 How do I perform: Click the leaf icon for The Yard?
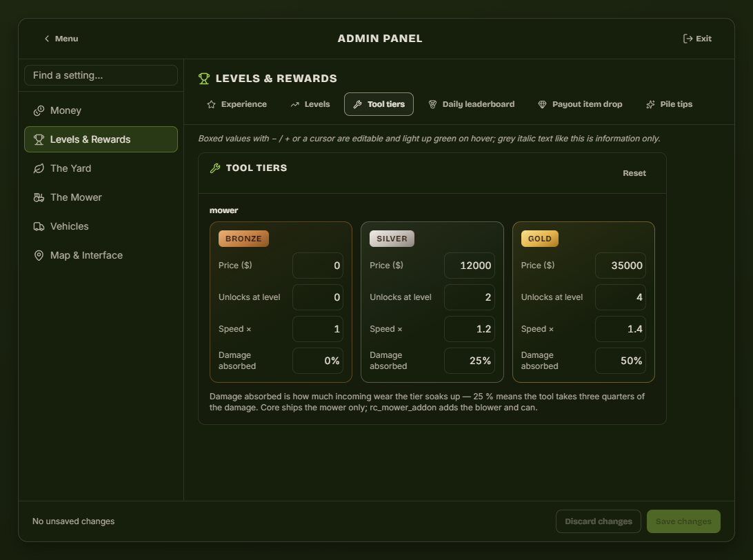click(39, 168)
